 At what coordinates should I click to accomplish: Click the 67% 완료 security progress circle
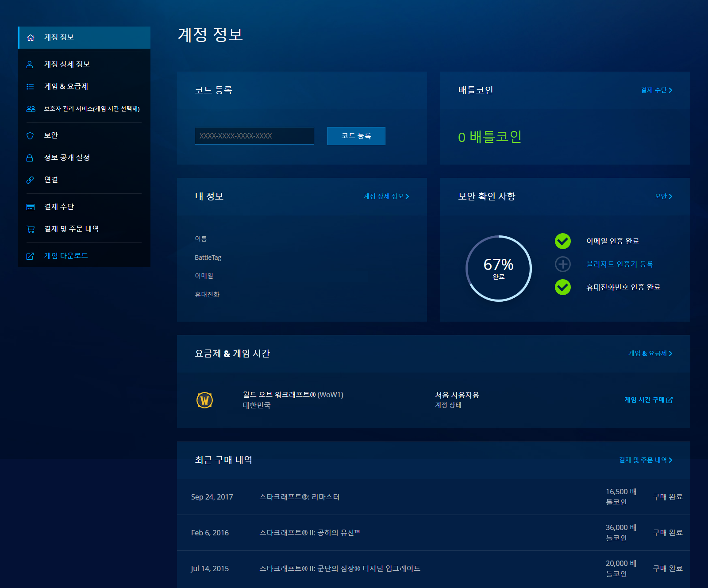click(499, 269)
